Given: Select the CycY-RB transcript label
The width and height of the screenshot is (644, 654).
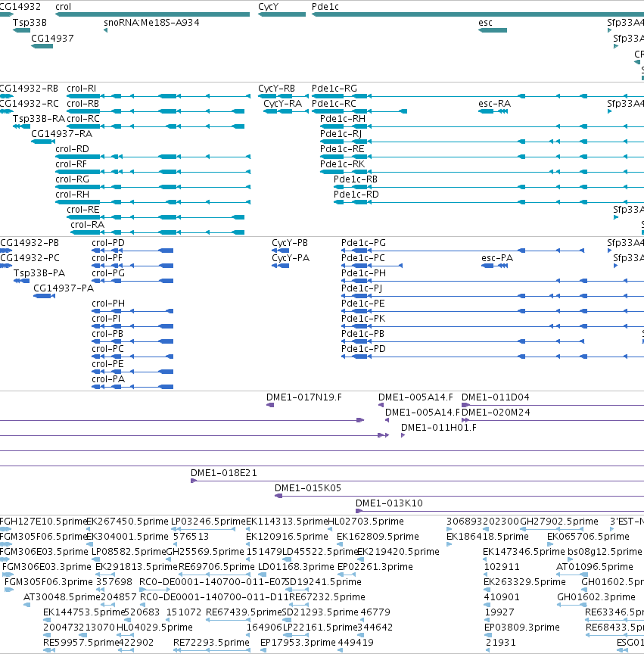Looking at the screenshot, I should (x=276, y=89).
